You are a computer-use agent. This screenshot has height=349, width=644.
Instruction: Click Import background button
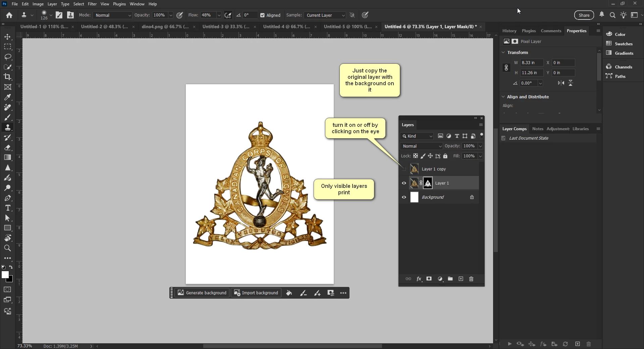click(256, 293)
